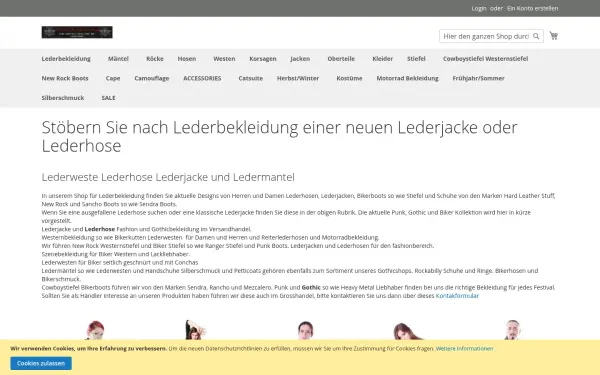The height and width of the screenshot is (375, 600).
Task: Select Cowboystiefel Westernstiefel menu item
Action: tap(486, 59)
